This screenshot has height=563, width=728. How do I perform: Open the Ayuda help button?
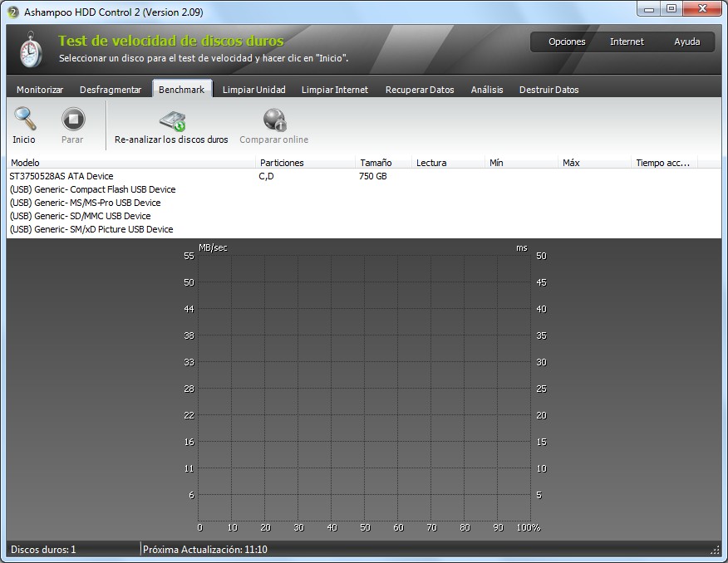point(687,42)
